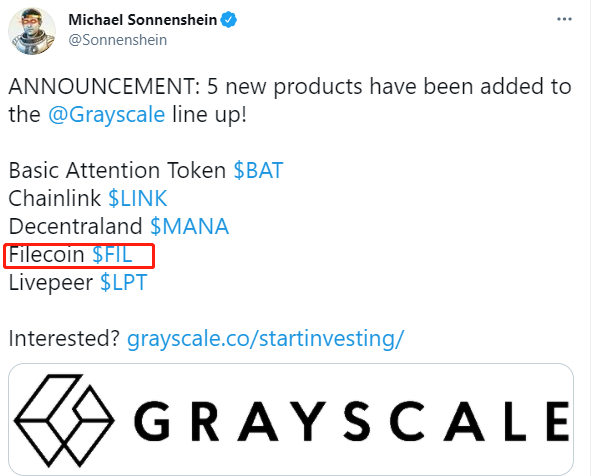The image size is (592, 476).
Task: Click the blue verified badge
Action: 228,20
